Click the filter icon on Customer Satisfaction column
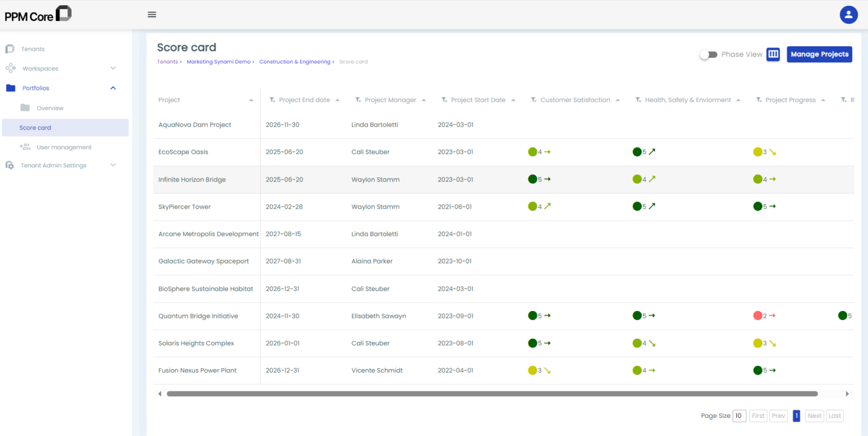 (x=533, y=100)
